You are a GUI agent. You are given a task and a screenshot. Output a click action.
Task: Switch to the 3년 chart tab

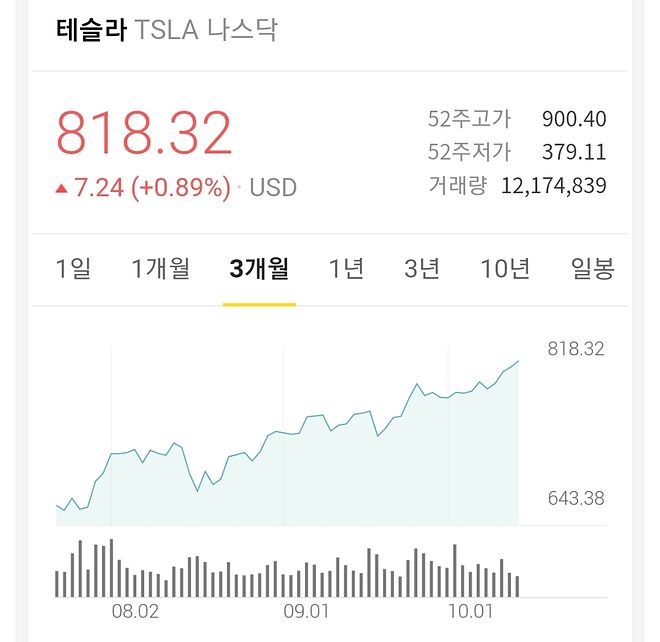pyautogui.click(x=422, y=268)
